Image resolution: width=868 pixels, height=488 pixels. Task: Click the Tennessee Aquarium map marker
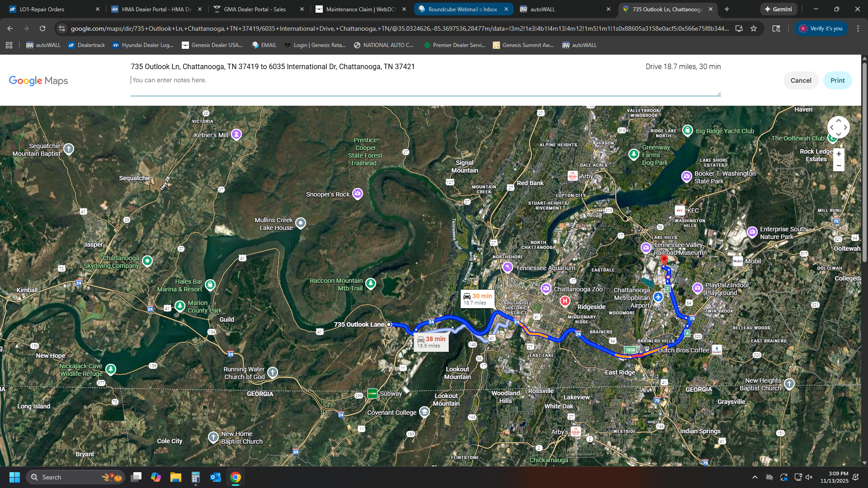click(x=508, y=267)
